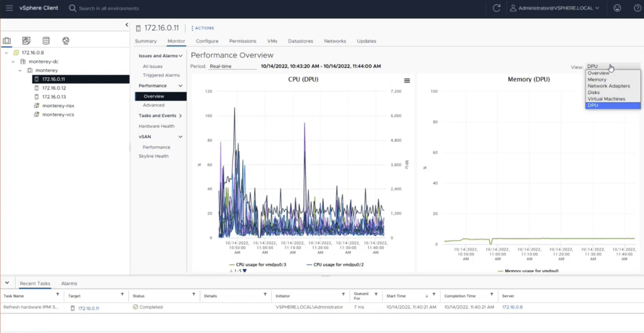Select monterey-vcs virtual machine

pos(58,115)
